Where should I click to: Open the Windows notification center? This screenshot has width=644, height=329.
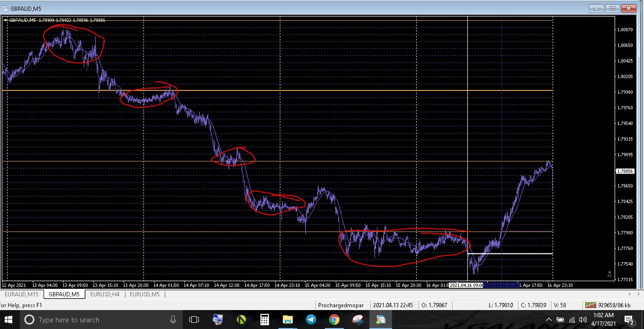tap(629, 320)
